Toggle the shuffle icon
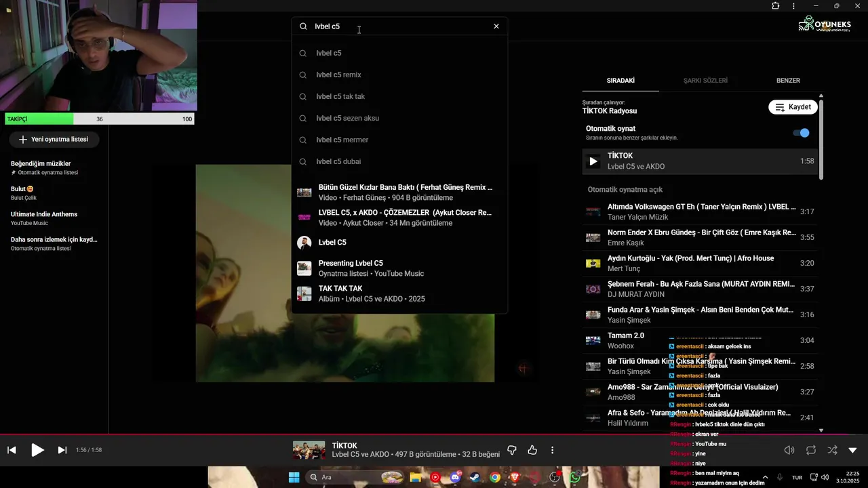This screenshot has height=488, width=868. click(832, 450)
